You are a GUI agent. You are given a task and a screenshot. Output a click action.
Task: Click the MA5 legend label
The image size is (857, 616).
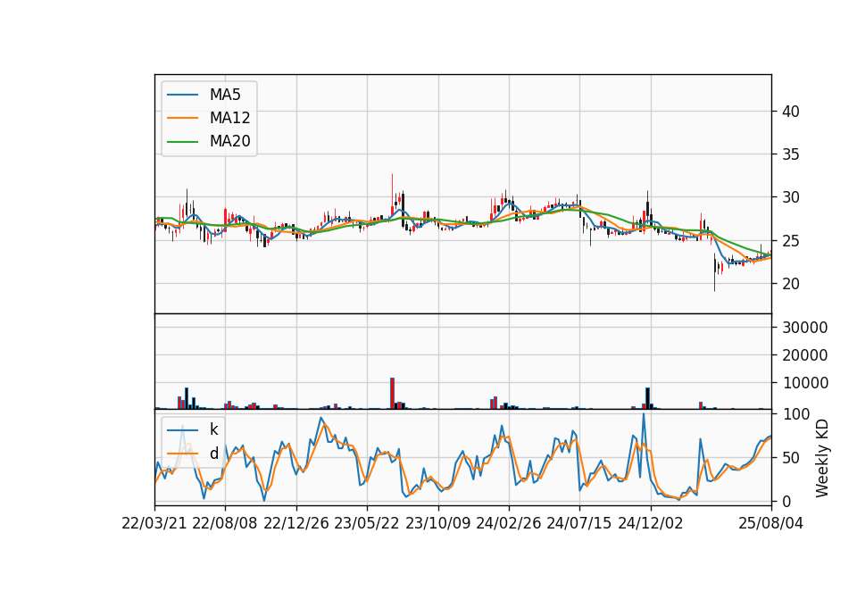(x=225, y=95)
